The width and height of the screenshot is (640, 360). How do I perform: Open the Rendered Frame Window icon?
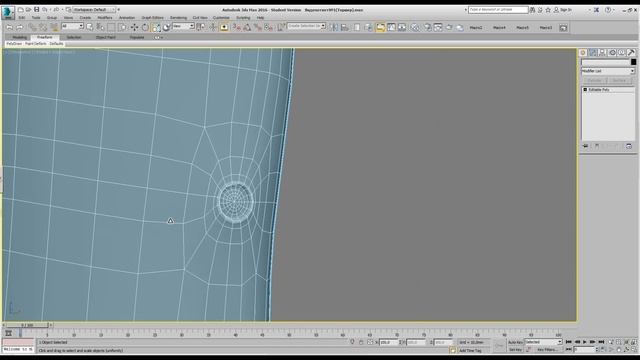(x=438, y=27)
